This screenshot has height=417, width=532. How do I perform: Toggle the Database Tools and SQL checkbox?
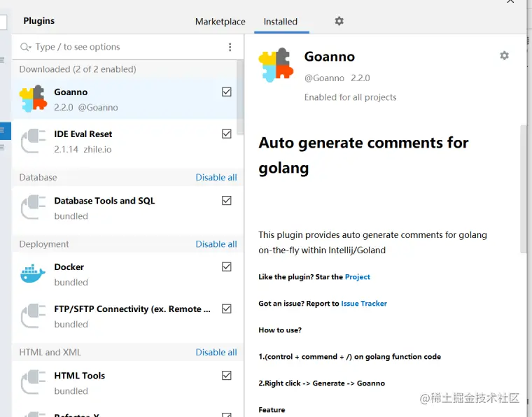pyautogui.click(x=227, y=200)
